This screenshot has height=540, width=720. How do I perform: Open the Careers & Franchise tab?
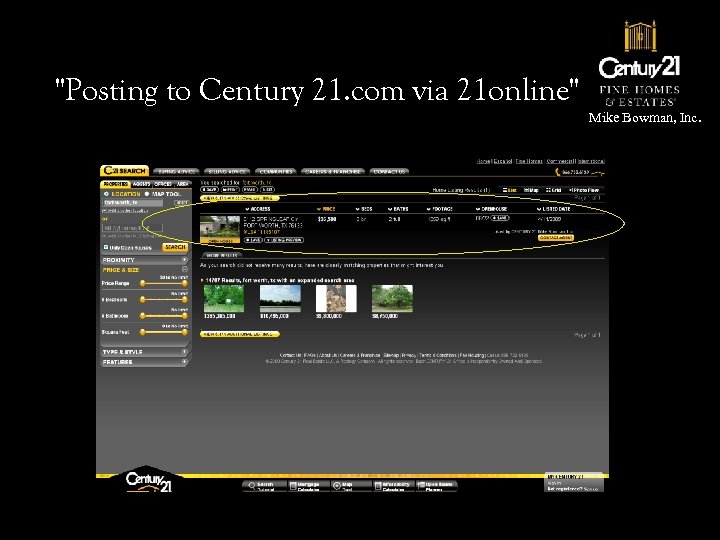[x=333, y=172]
